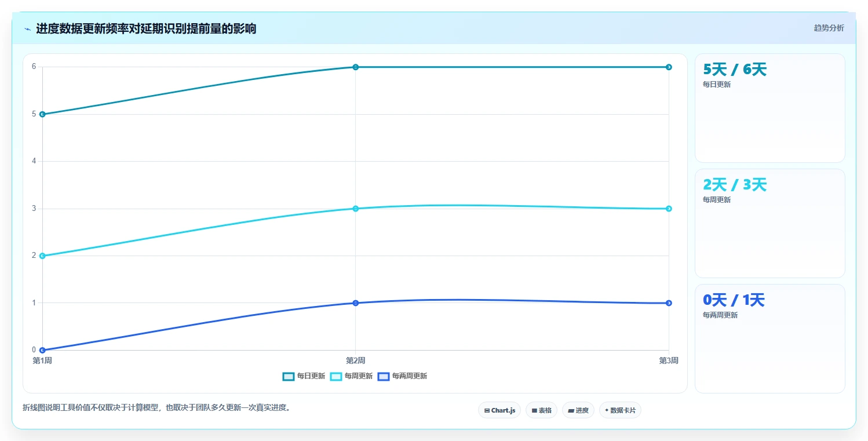This screenshot has height=441, width=868.
Task: Click the 趋势分析 label in header
Action: [x=829, y=28]
